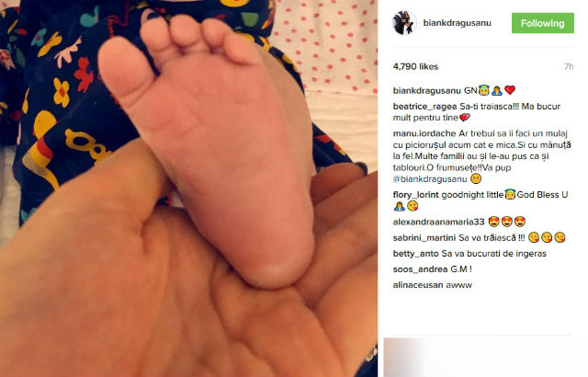Viewport: 588px width, 377px height.
Task: Open the 7h post timestamp
Action: (569, 67)
